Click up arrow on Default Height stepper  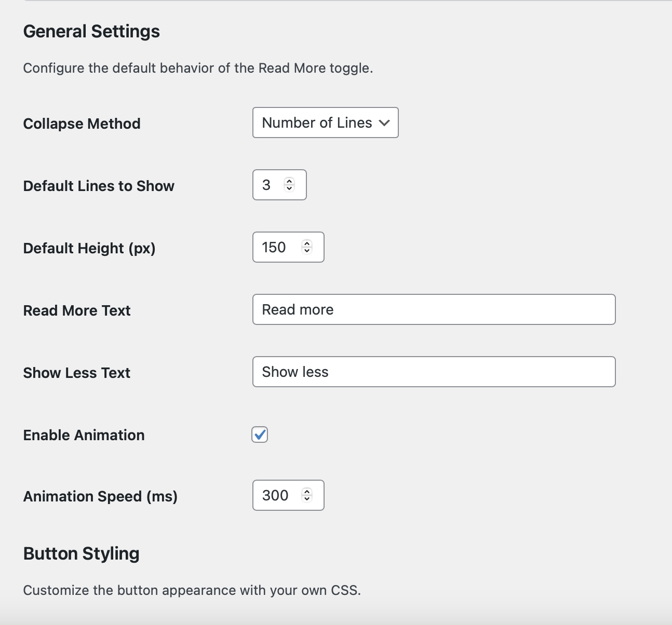(307, 243)
